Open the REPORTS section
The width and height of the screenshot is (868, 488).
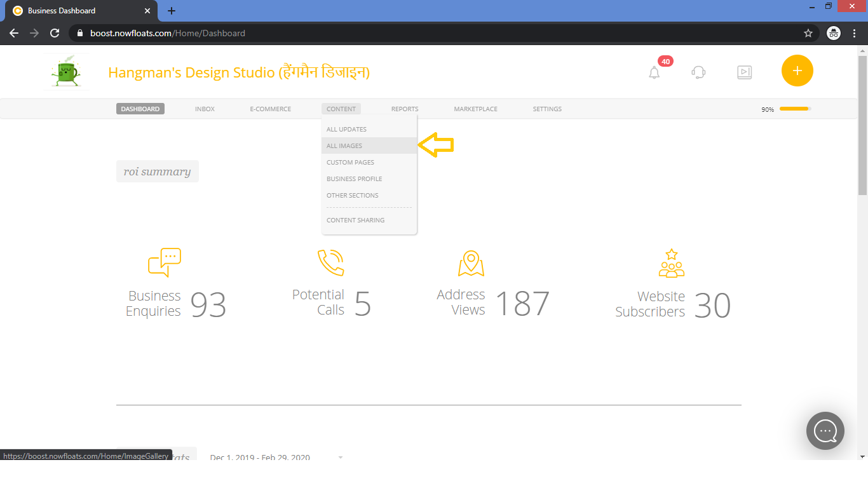point(405,109)
